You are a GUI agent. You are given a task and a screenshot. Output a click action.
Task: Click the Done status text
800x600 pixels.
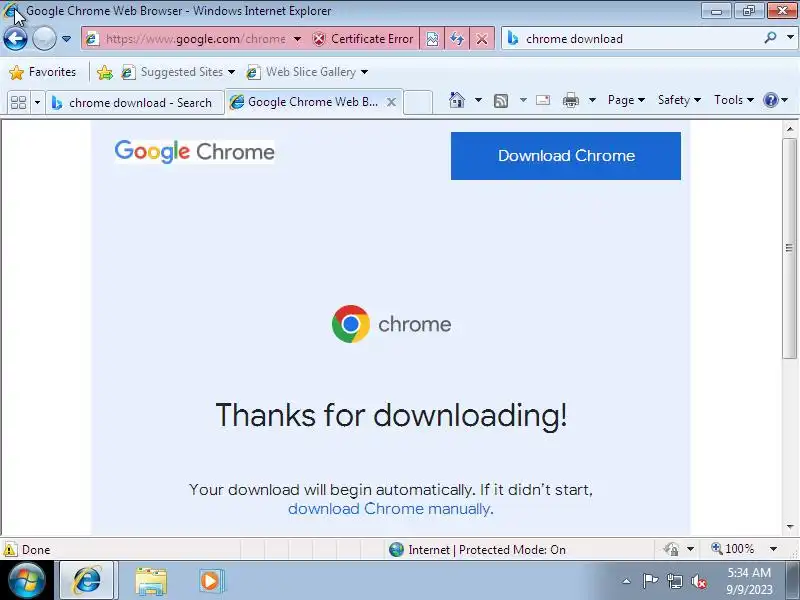click(36, 550)
